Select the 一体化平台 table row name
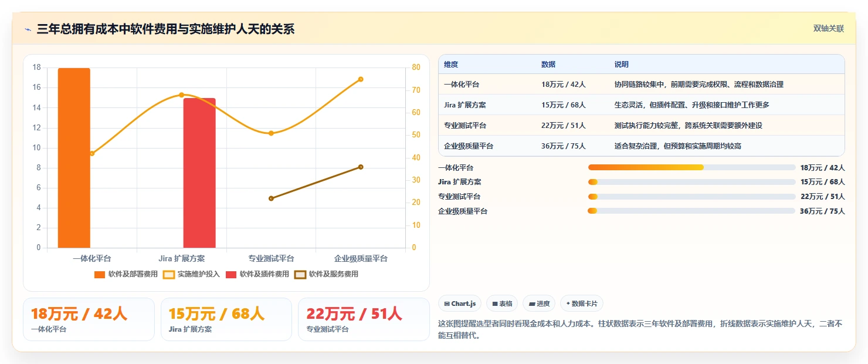This screenshot has height=364, width=868. point(462,85)
